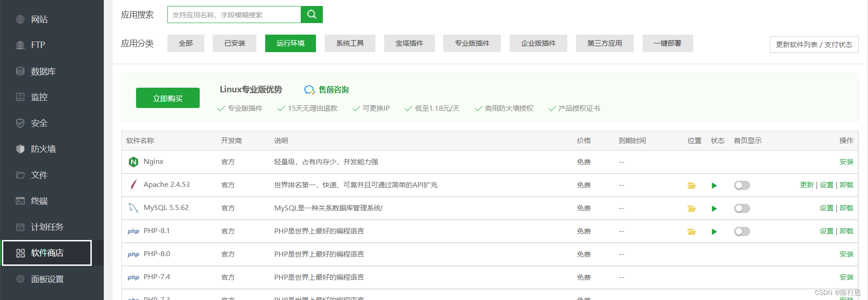This screenshot has height=300, width=868.
Task: Click 设置 link for PHP-8.1
Action: 826,231
